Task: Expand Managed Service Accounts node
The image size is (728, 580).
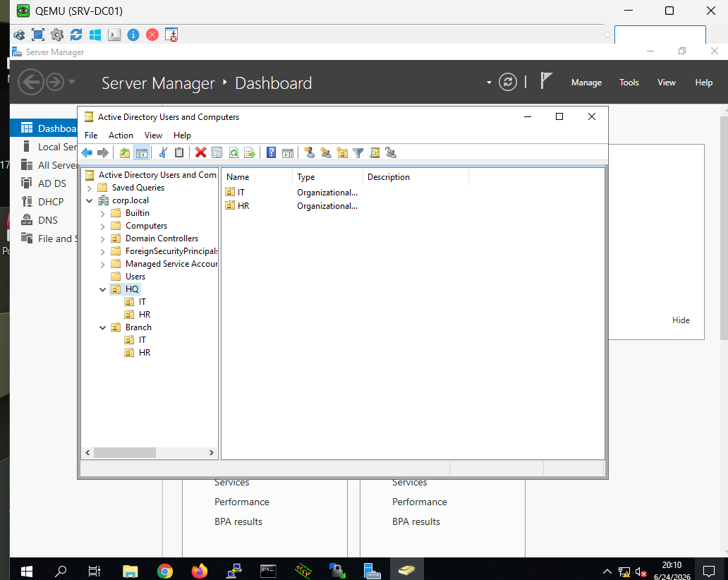Action: tap(102, 264)
